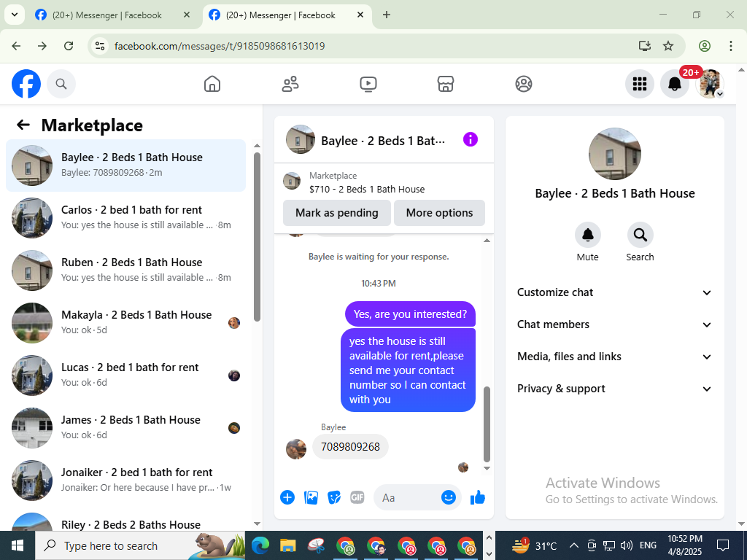Click the volume speaker tray icon

point(627,545)
